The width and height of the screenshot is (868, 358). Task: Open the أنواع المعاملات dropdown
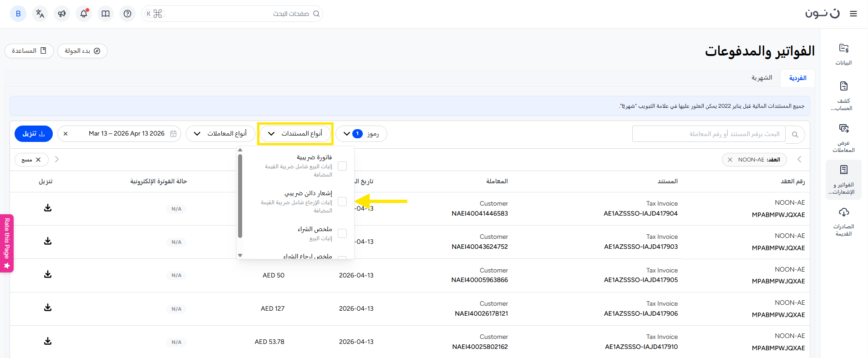coord(220,134)
